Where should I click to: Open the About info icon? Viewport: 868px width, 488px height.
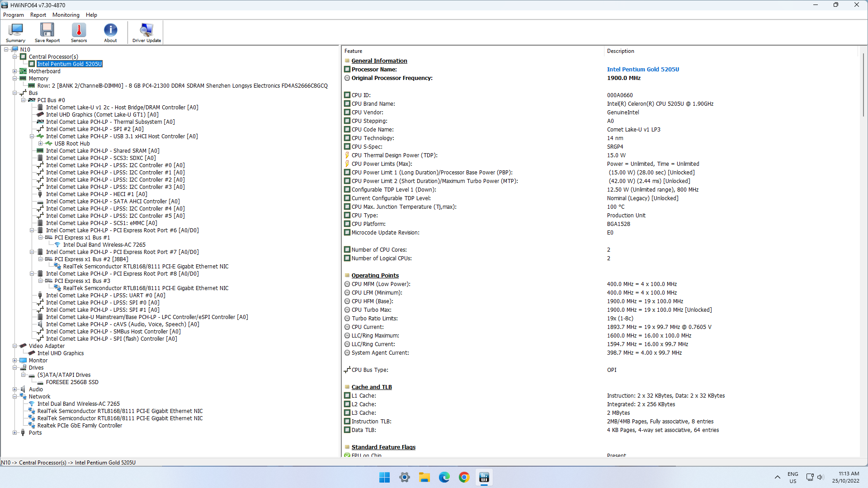pos(110,30)
